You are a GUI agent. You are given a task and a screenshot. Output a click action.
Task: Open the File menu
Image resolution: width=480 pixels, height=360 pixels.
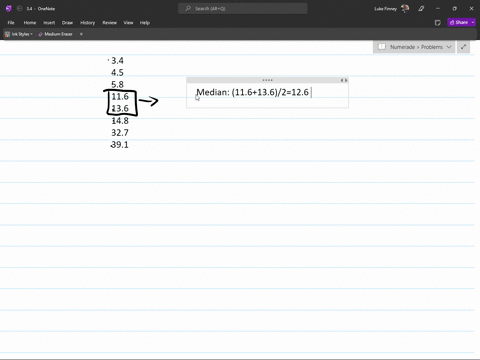click(11, 23)
